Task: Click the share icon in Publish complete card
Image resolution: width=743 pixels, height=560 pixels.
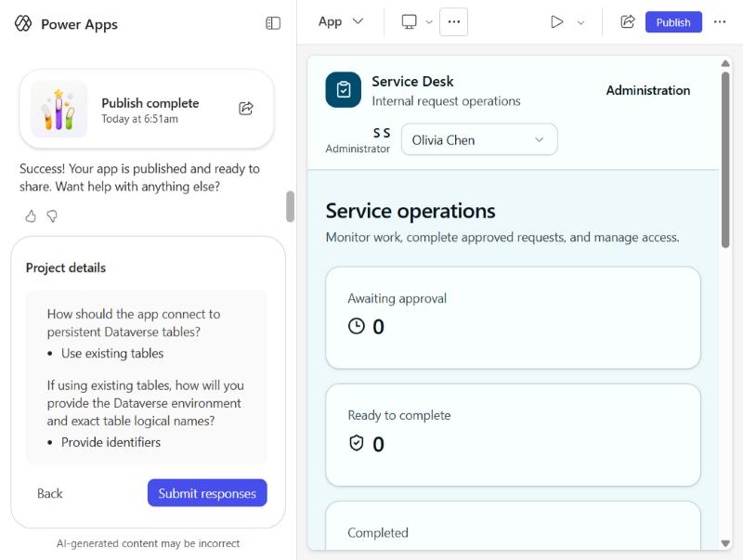Action: click(246, 109)
